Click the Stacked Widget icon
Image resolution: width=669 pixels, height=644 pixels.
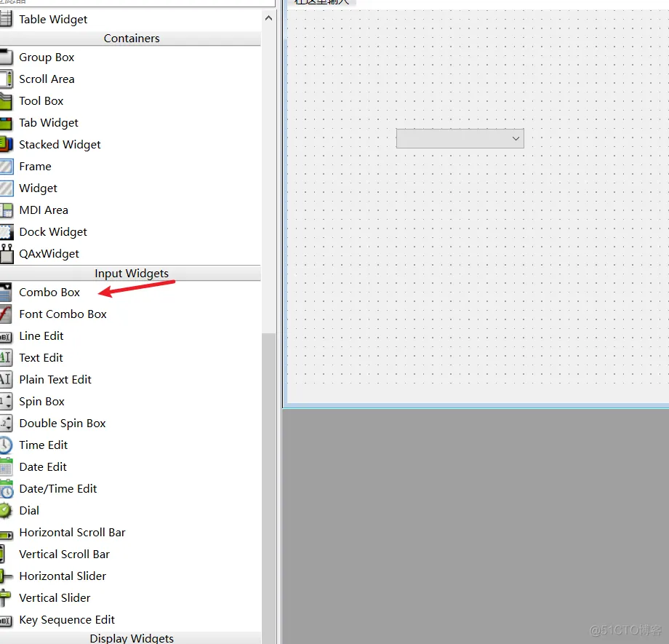pos(6,145)
